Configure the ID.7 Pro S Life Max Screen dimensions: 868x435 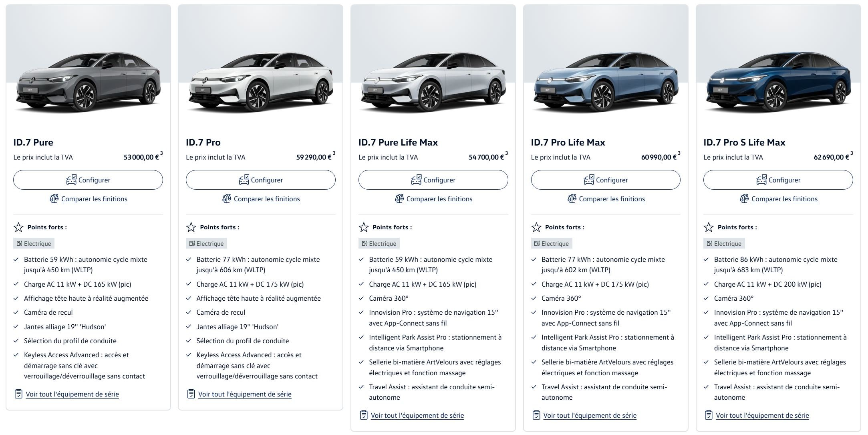pyautogui.click(x=778, y=180)
